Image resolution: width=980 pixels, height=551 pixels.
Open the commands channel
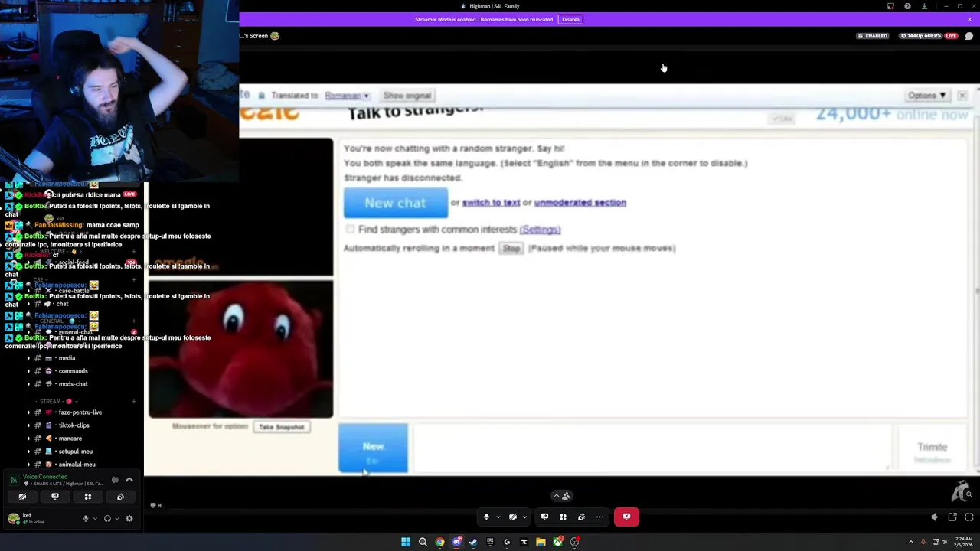coord(73,371)
